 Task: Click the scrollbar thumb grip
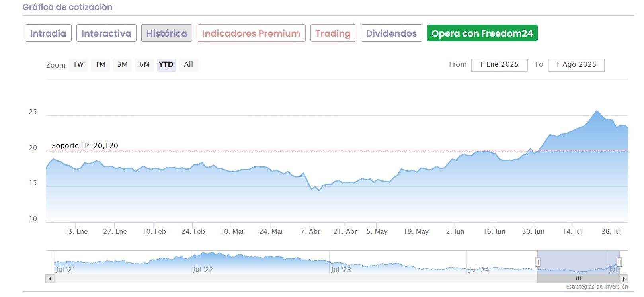coord(578,279)
